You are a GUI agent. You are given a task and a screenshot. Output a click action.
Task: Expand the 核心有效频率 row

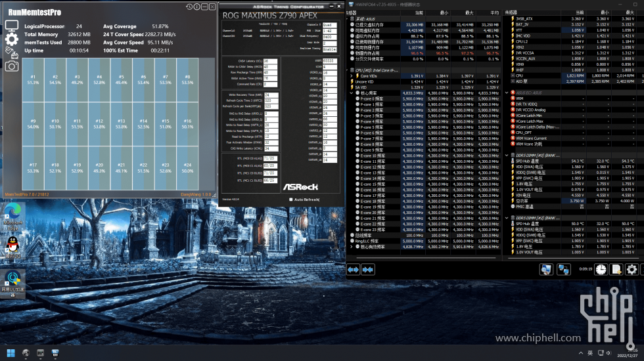click(352, 247)
